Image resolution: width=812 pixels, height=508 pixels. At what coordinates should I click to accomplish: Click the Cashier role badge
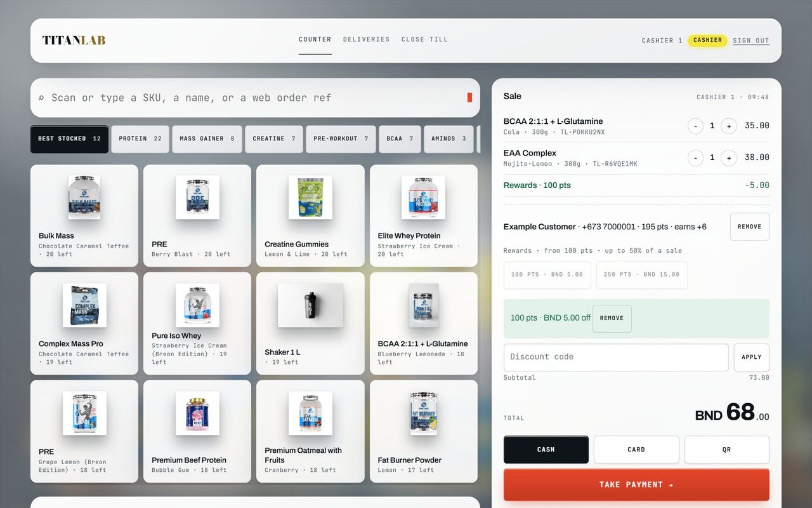tap(707, 41)
